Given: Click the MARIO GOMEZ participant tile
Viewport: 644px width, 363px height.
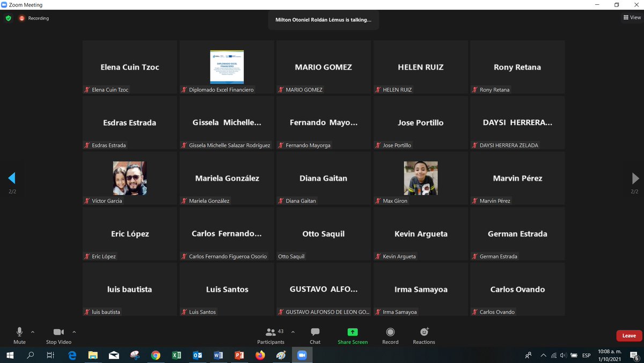Looking at the screenshot, I should pos(324,67).
